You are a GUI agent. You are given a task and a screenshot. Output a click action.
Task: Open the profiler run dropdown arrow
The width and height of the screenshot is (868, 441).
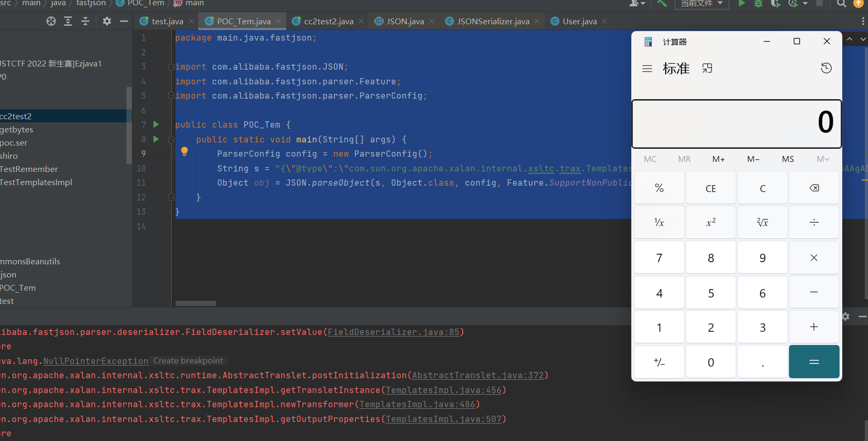coord(805,4)
